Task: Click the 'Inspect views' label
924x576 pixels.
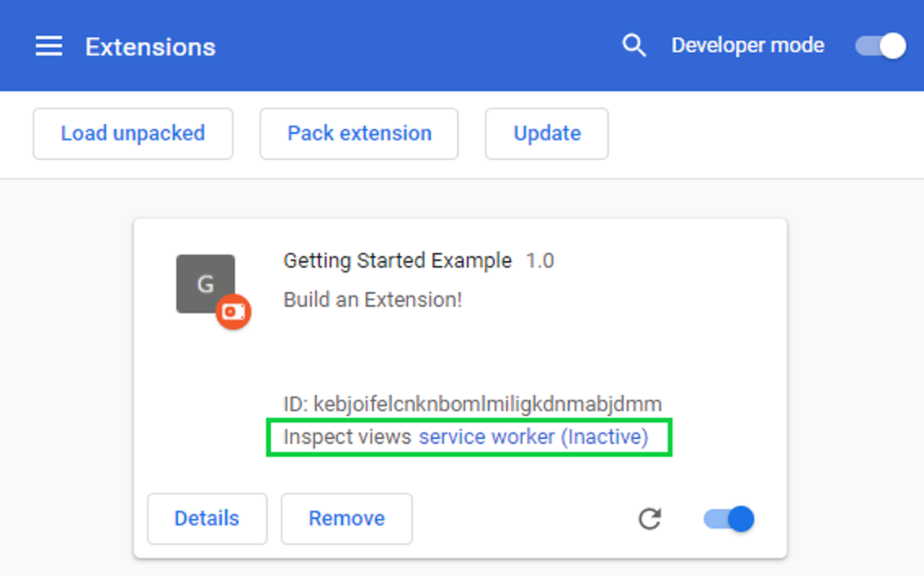Action: (347, 437)
